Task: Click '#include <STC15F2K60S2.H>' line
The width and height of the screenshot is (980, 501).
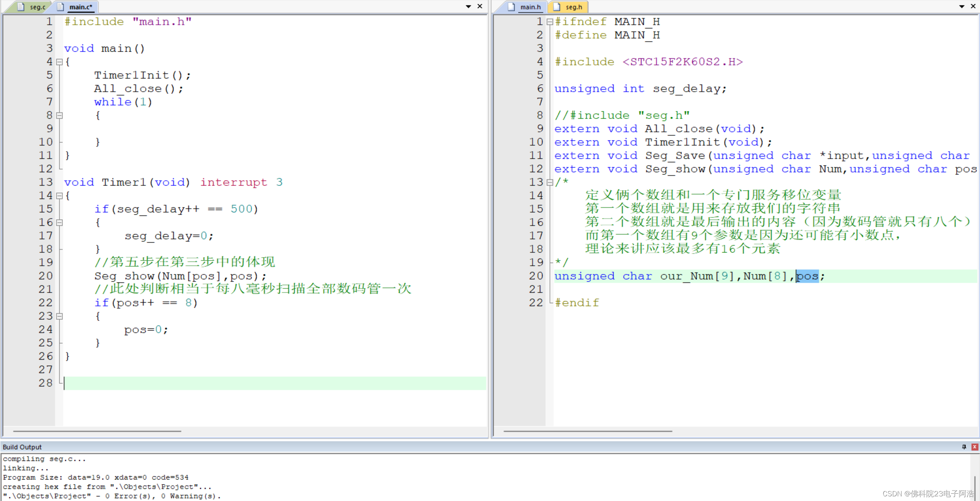Action: tap(649, 62)
